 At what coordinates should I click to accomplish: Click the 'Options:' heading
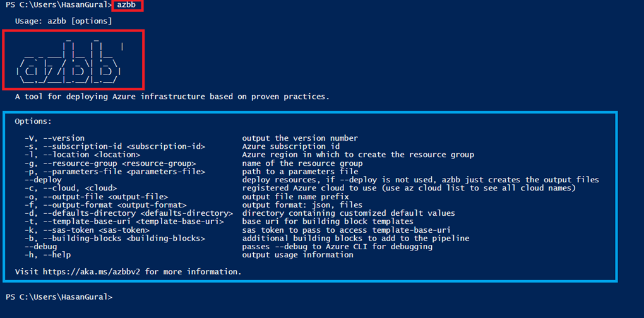pyautogui.click(x=33, y=121)
